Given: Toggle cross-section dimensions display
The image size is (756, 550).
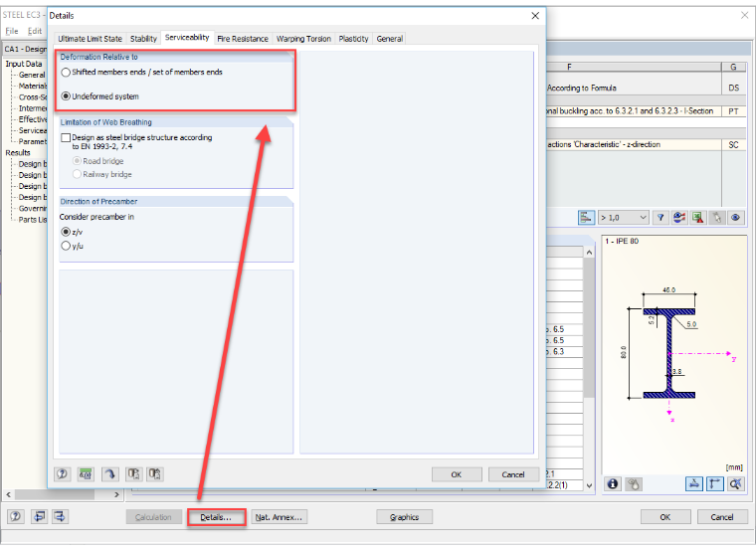Looking at the screenshot, I should tap(693, 483).
